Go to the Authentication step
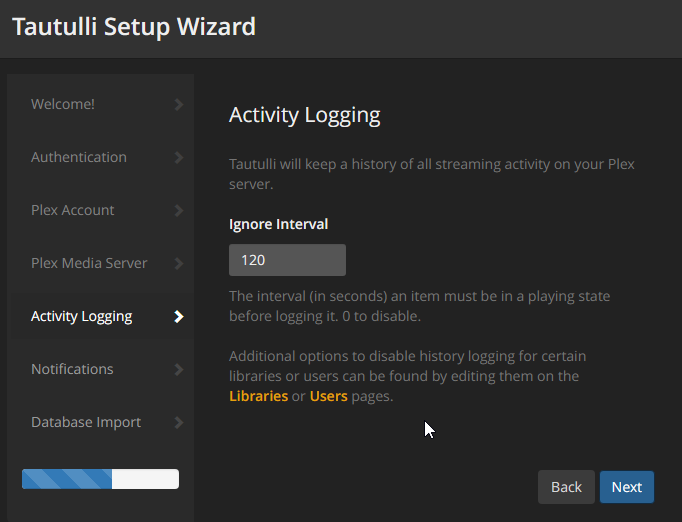This screenshot has width=682, height=522. click(x=79, y=157)
